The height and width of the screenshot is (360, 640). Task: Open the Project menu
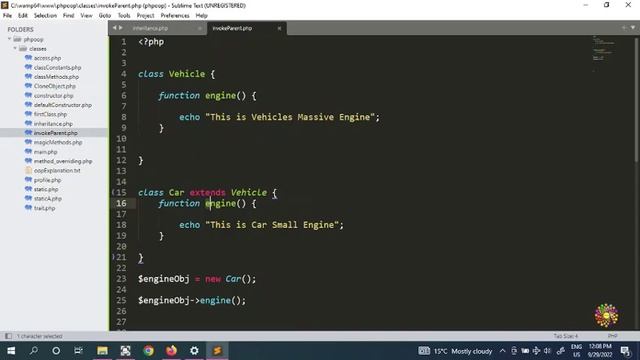coord(145,16)
